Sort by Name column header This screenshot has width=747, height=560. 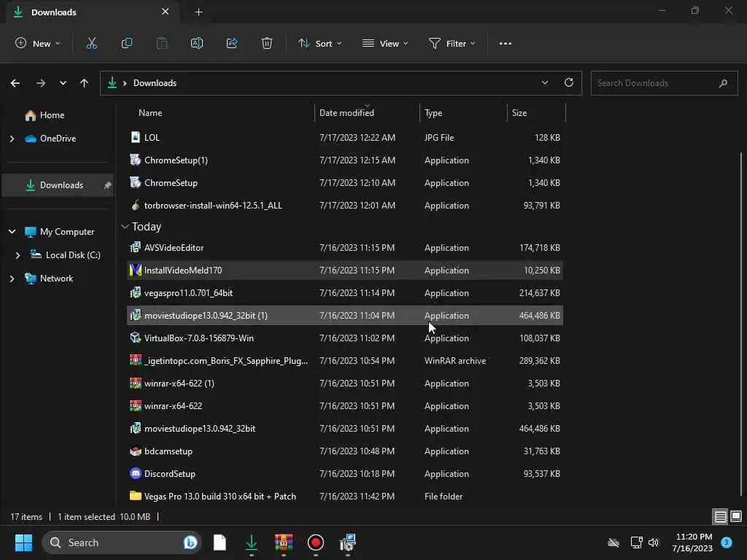[150, 113]
